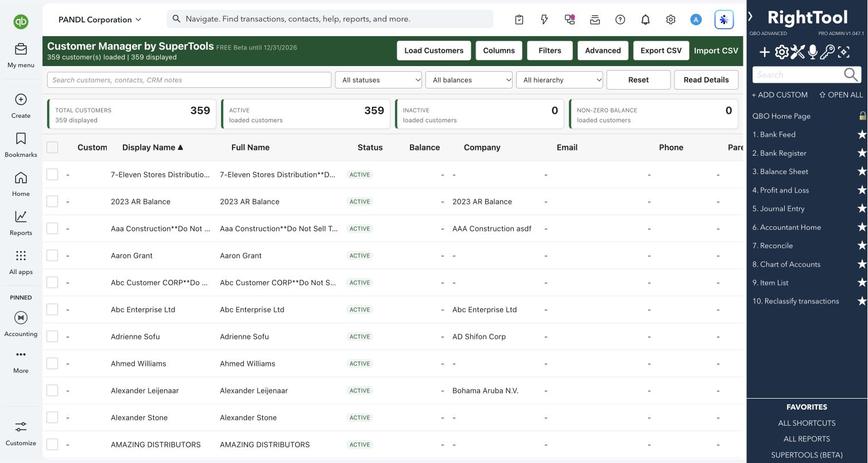Open the tasks clipboard icon
Screen dimensions: 868x463
click(519, 20)
